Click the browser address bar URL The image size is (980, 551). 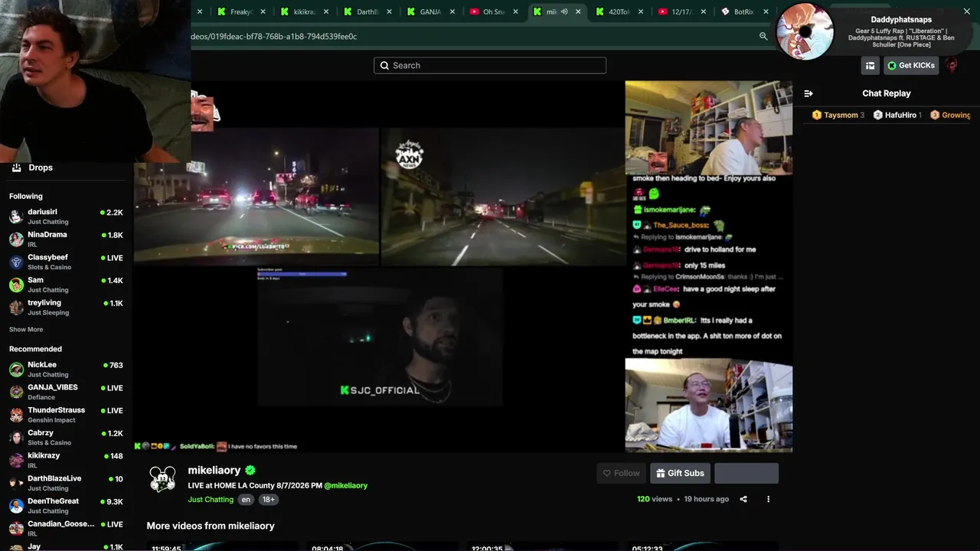[x=273, y=36]
